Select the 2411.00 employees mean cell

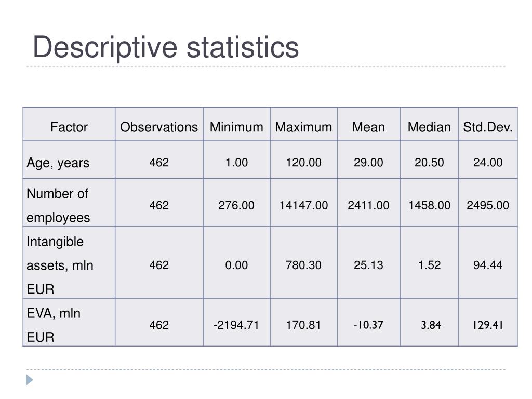pyautogui.click(x=368, y=205)
